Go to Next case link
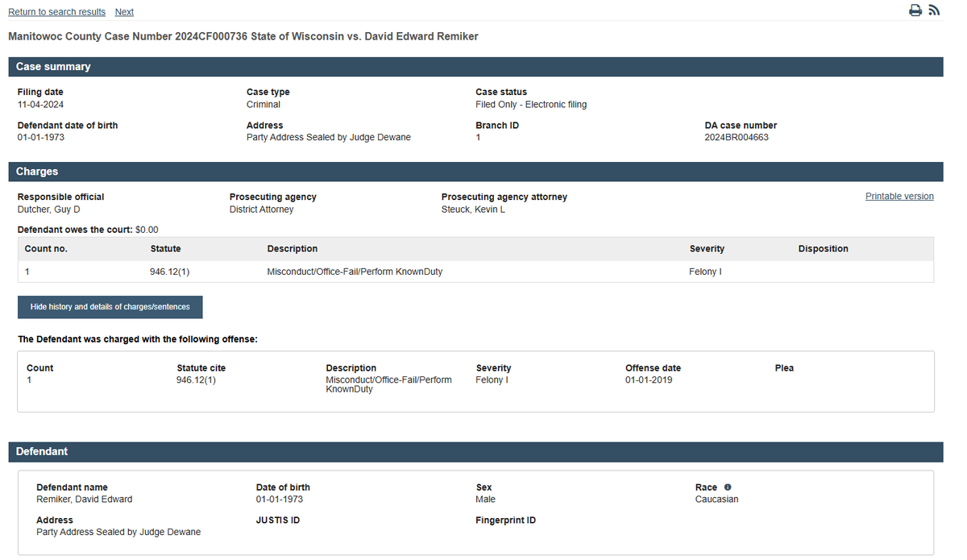Image resolution: width=967 pixels, height=560 pixels. pos(124,12)
